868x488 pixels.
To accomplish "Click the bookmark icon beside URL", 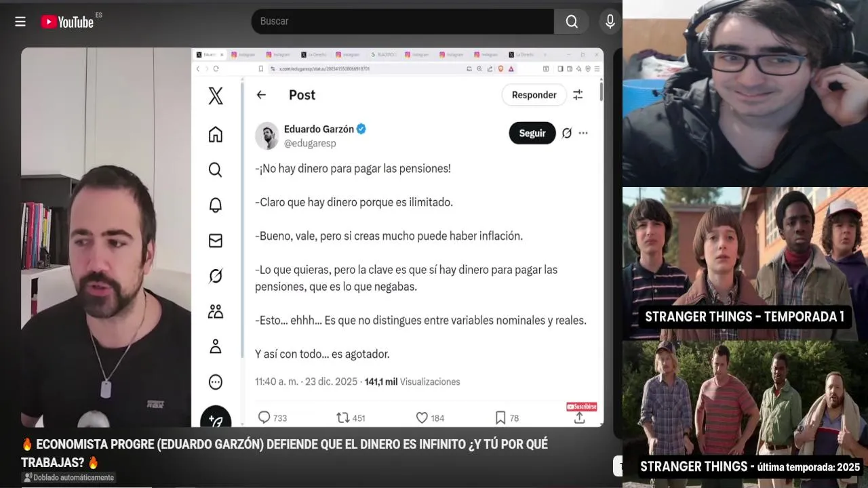I will click(x=261, y=68).
